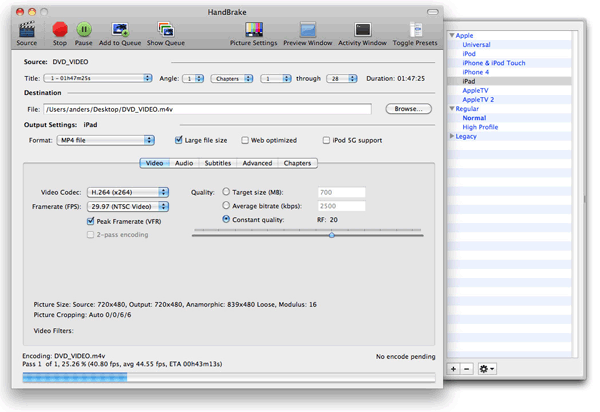
Task: Collapse the Regular presets group
Action: click(x=452, y=109)
